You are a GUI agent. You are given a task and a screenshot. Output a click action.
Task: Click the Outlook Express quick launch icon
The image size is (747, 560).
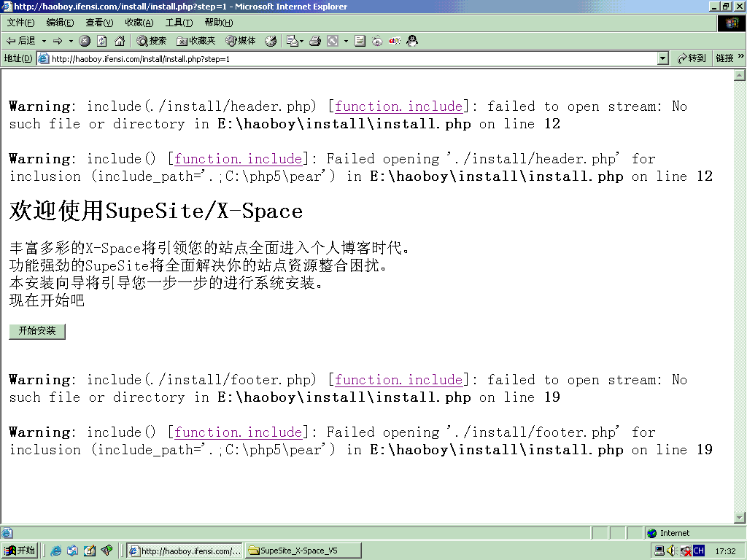pos(72,551)
